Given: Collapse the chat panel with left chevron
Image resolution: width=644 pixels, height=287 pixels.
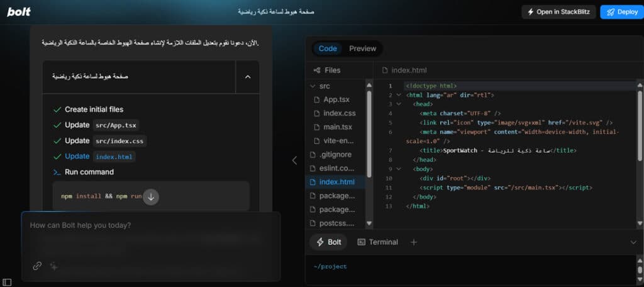Looking at the screenshot, I should [x=294, y=160].
